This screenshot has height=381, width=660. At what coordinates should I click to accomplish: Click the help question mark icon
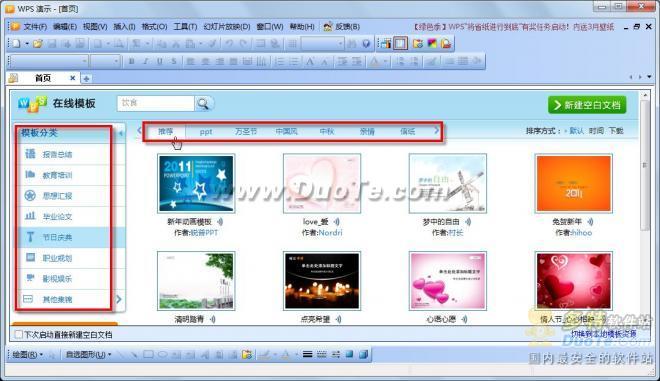[366, 44]
